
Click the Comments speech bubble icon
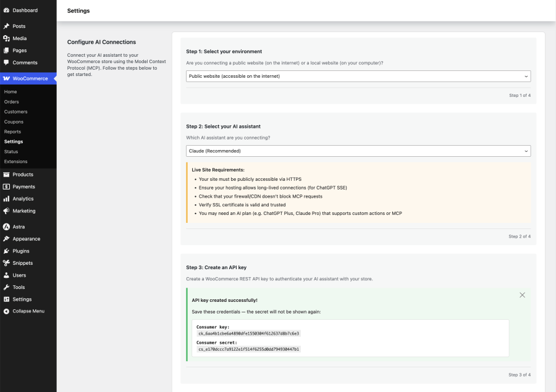pos(6,62)
